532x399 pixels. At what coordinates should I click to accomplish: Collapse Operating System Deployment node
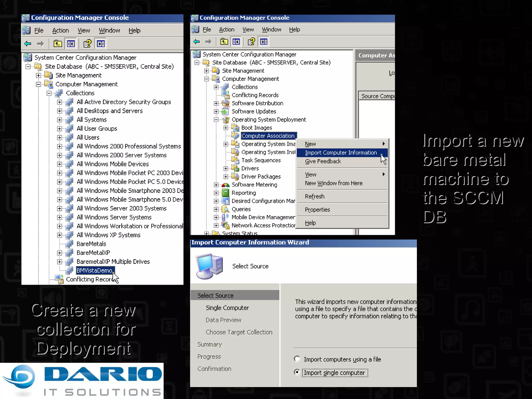click(x=216, y=120)
